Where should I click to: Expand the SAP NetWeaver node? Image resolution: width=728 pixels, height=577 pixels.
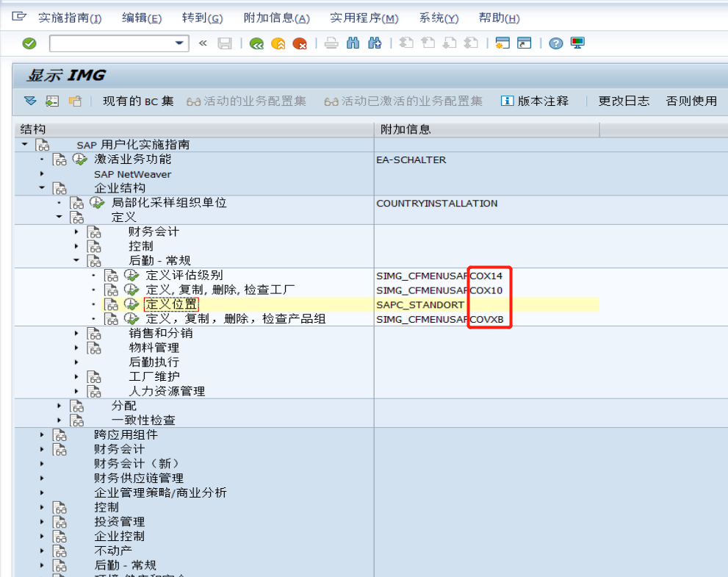point(42,173)
